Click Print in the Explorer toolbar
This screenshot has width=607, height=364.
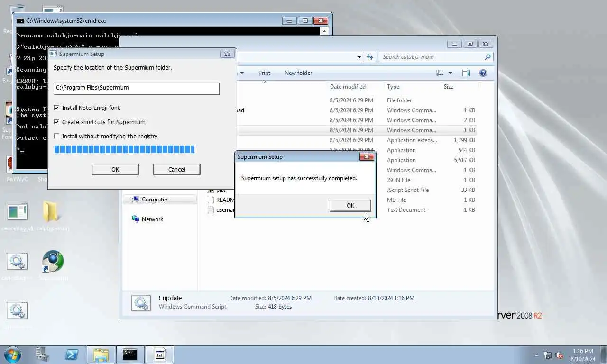[x=264, y=73]
